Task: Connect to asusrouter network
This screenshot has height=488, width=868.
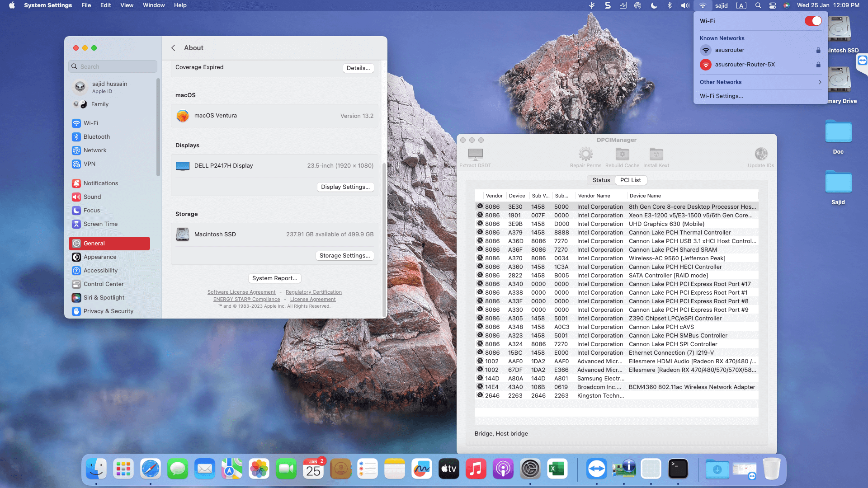Action: [x=760, y=50]
